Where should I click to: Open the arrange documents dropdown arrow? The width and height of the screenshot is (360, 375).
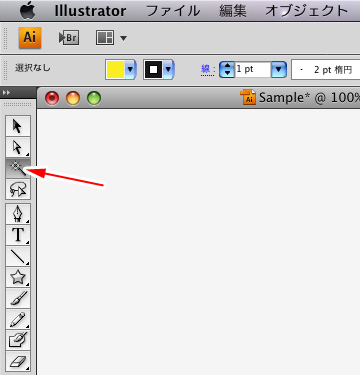pos(123,38)
